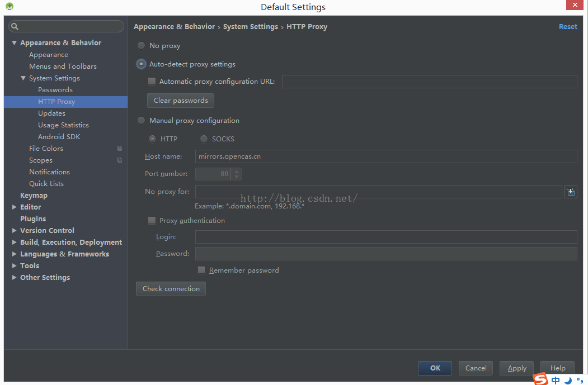Expand Version Control settings node

click(14, 231)
